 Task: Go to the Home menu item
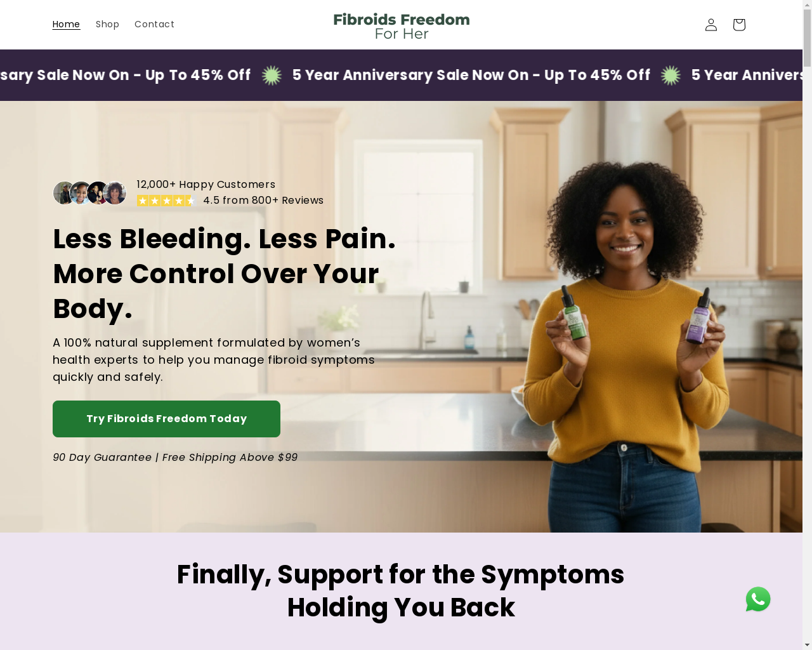[x=66, y=24]
